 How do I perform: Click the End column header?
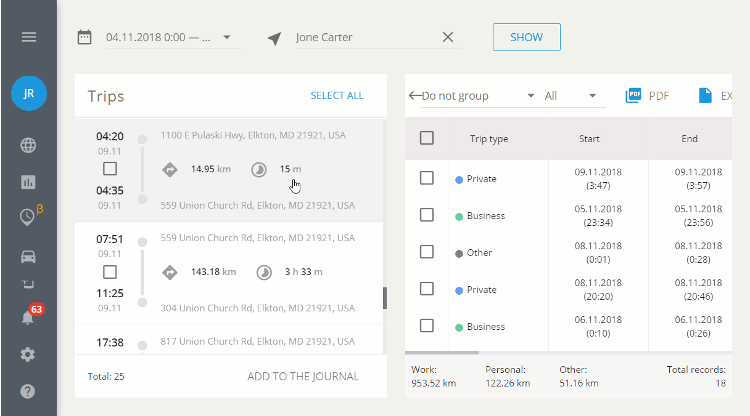[689, 139]
